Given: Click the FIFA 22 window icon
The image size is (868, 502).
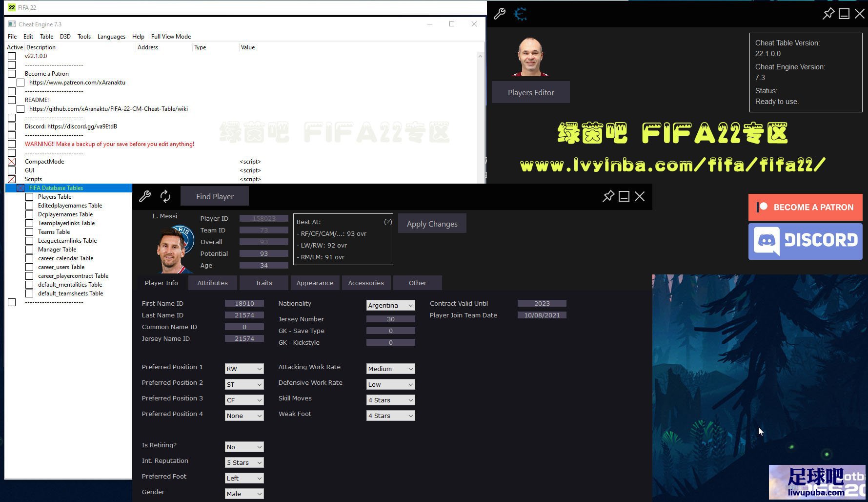Looking at the screenshot, I should [12, 7].
